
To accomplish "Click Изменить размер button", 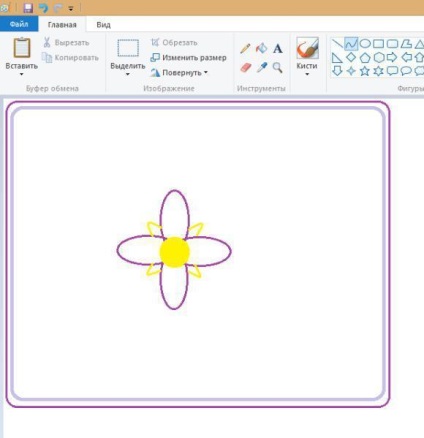I will point(188,57).
